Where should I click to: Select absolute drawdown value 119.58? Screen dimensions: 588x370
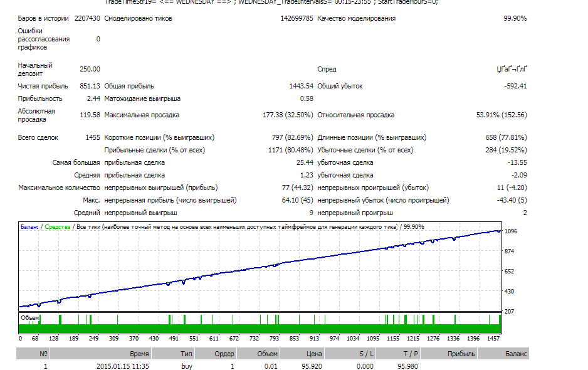point(90,115)
